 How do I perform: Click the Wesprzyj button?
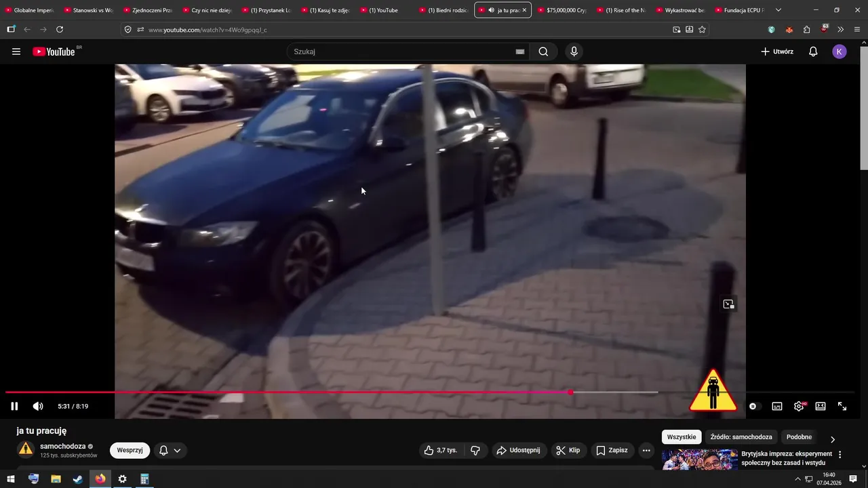coord(130,450)
